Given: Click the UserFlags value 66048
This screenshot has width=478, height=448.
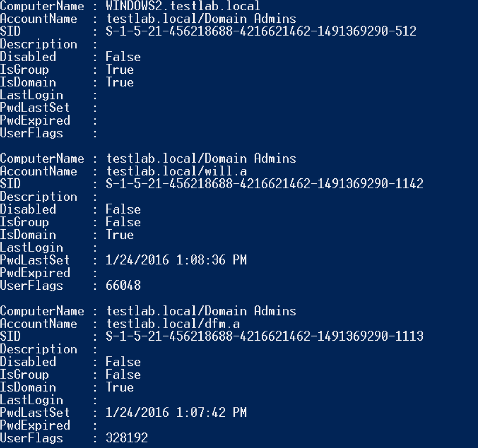Looking at the screenshot, I should (x=123, y=286).
